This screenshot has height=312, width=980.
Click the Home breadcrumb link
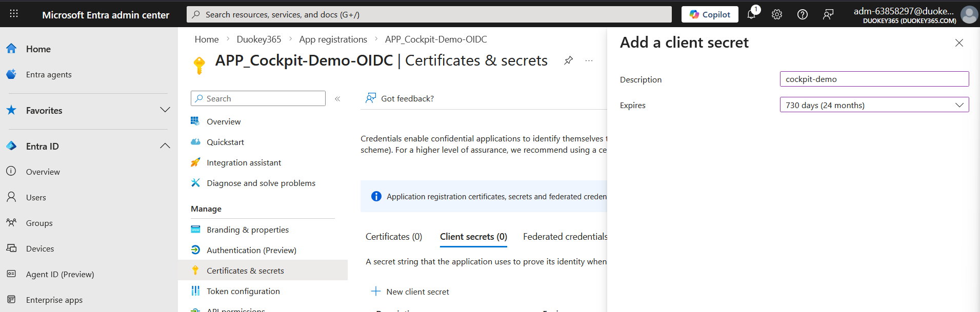click(x=207, y=39)
